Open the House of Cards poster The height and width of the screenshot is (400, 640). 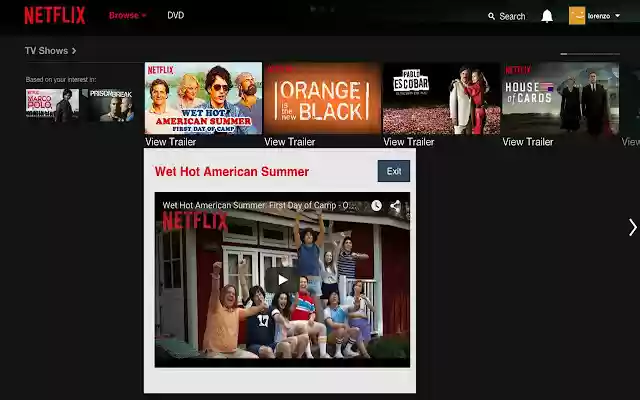560,98
